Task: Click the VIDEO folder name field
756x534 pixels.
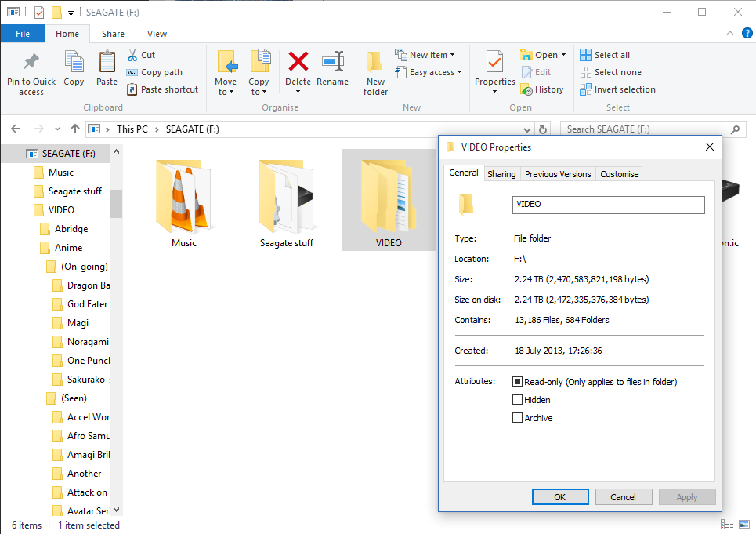Action: pos(608,205)
